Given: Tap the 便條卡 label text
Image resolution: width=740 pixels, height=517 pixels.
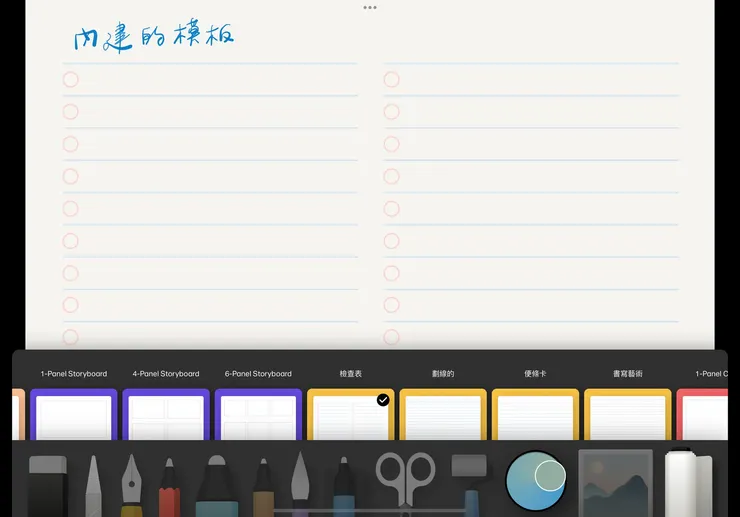Looking at the screenshot, I should [x=535, y=373].
